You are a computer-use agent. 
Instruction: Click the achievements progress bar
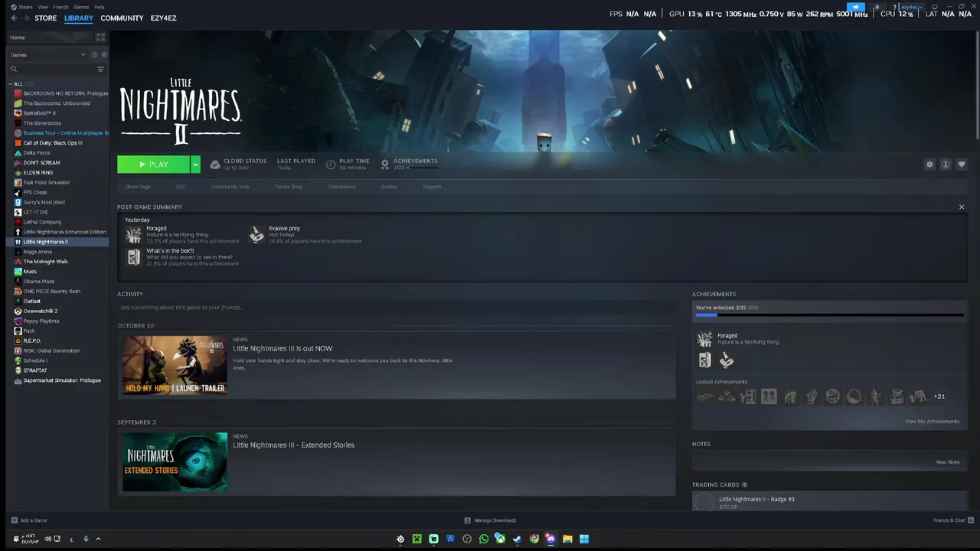point(830,315)
